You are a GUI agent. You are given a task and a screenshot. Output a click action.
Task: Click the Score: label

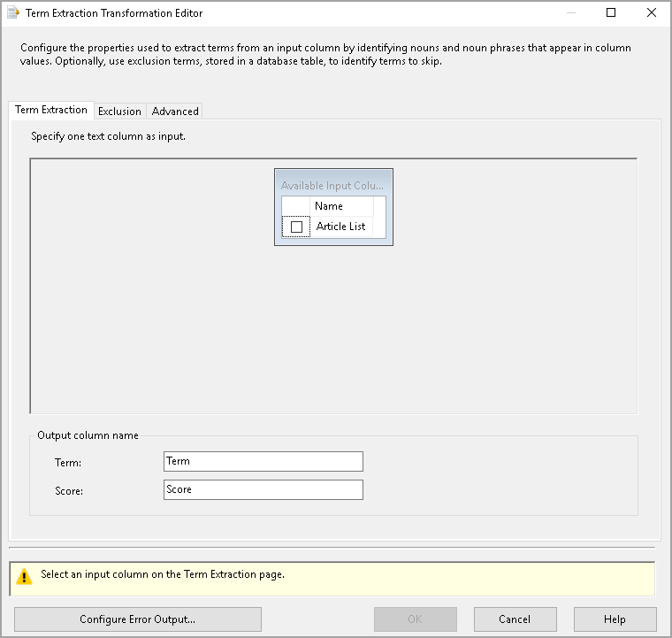point(69,491)
